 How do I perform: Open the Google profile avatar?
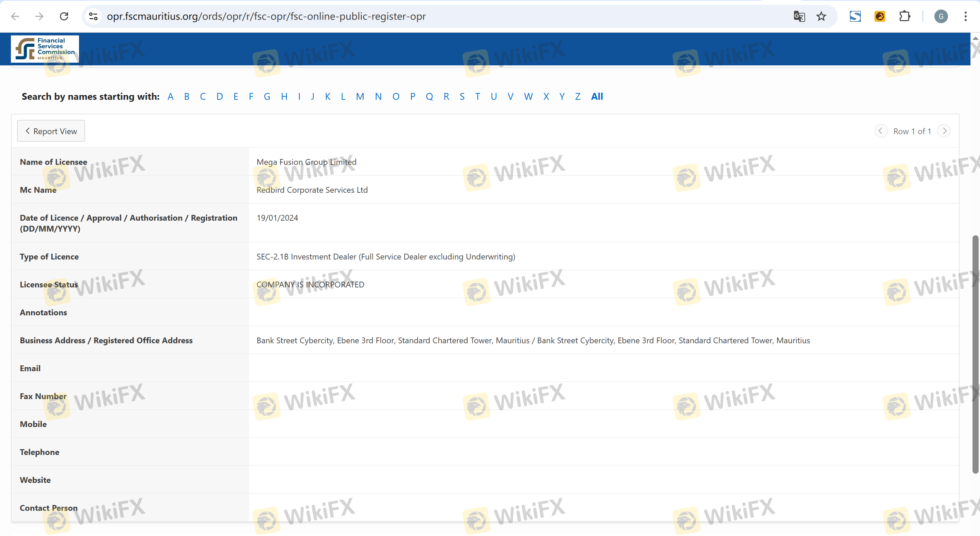[x=941, y=16]
